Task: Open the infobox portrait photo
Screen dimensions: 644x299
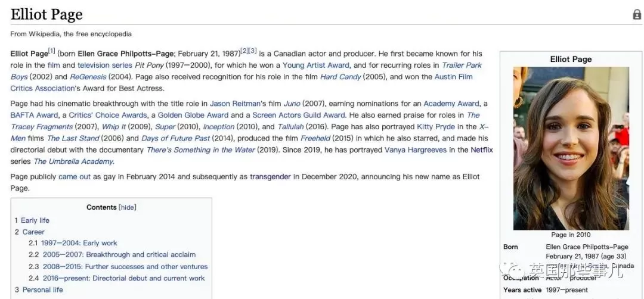Action: coord(571,148)
